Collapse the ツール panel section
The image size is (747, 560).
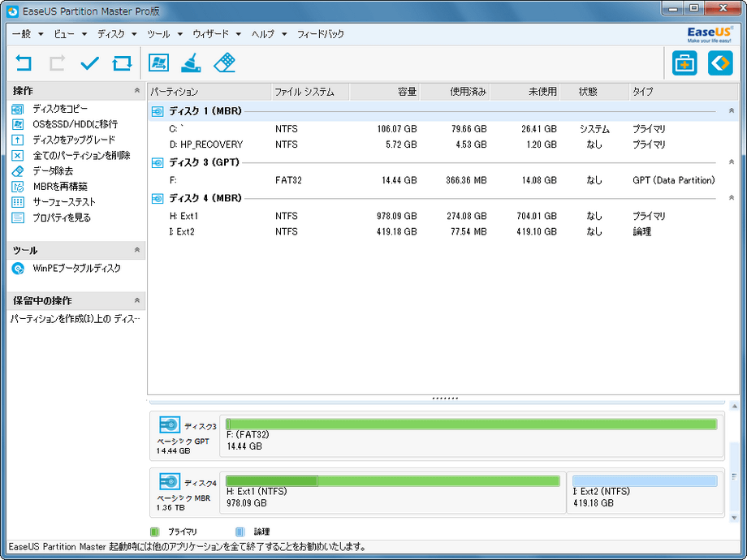click(136, 250)
